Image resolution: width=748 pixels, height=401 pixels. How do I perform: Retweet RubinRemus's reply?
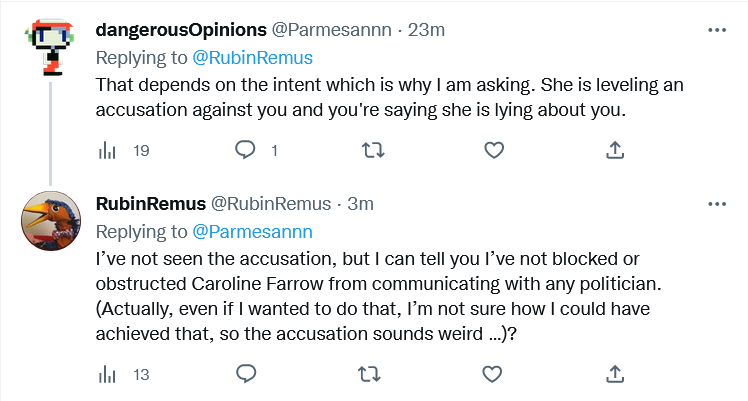click(369, 374)
